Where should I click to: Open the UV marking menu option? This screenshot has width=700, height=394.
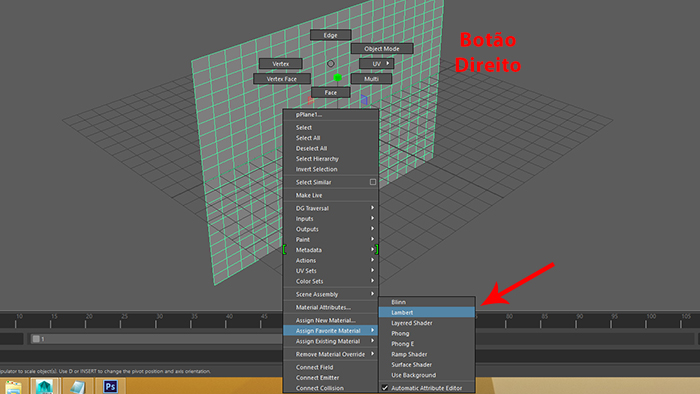[376, 63]
